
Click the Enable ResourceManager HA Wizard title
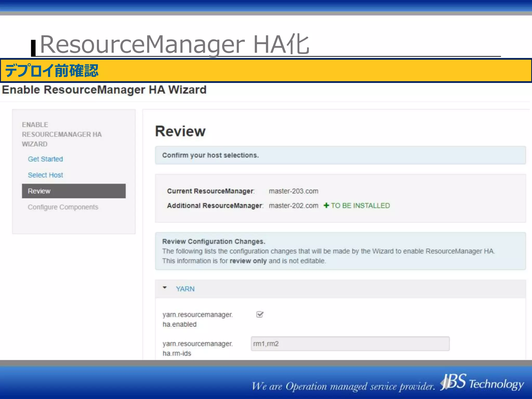tap(104, 90)
